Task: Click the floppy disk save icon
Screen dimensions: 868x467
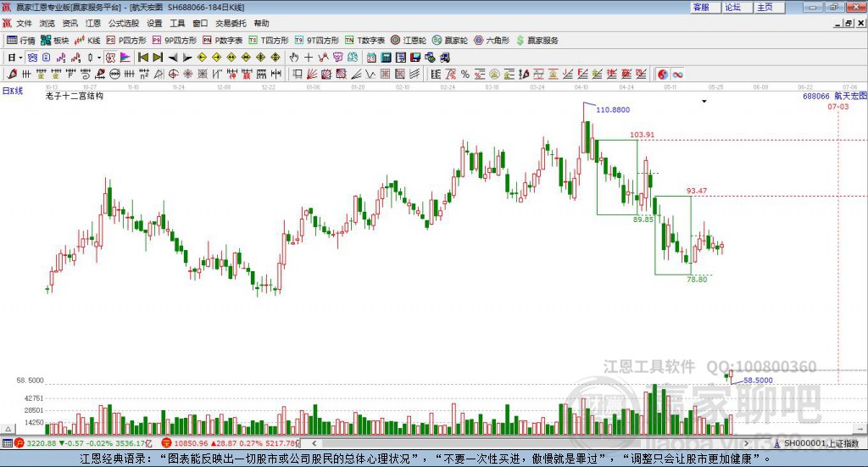Action: (415, 58)
